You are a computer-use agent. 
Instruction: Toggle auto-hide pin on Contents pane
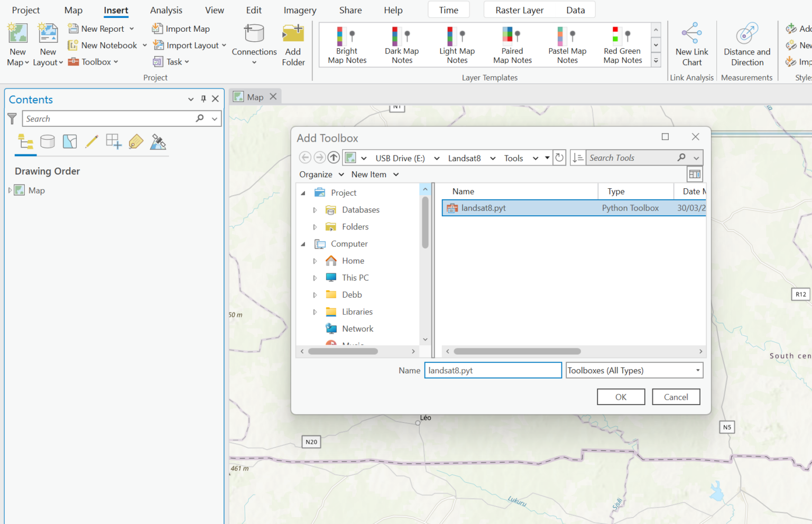tap(203, 99)
